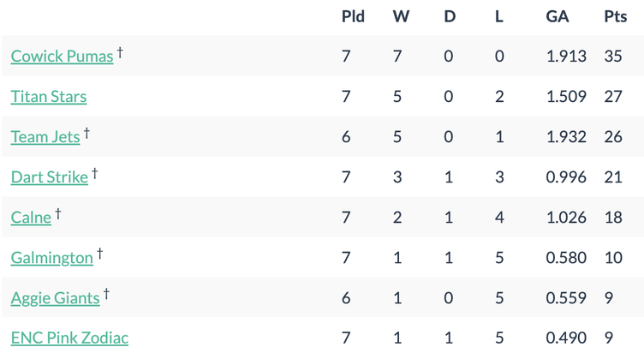This screenshot has width=644, height=359.
Task: Open the Galmington team link
Action: pyautogui.click(x=51, y=258)
